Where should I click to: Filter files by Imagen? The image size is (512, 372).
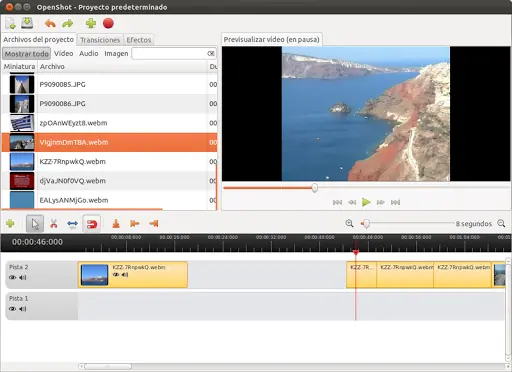click(x=116, y=53)
